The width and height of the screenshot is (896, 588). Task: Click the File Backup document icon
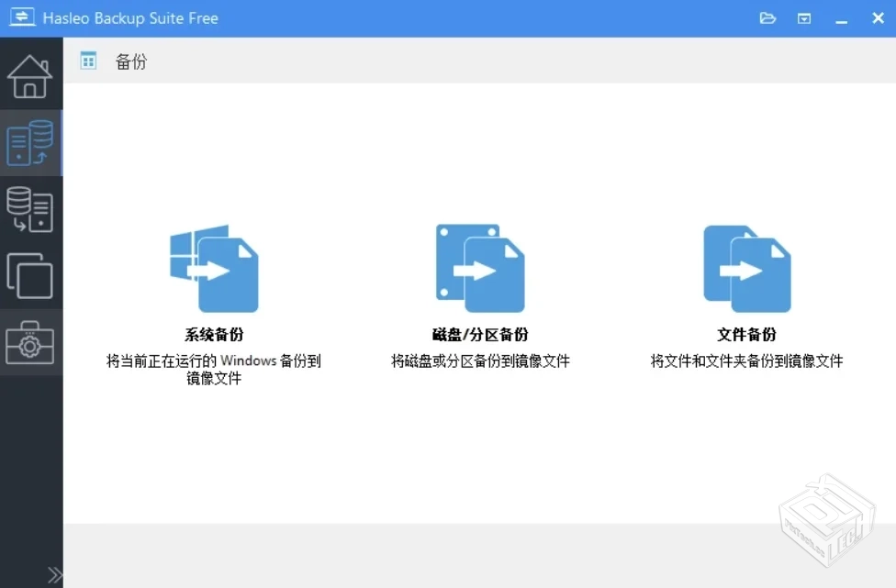point(746,267)
